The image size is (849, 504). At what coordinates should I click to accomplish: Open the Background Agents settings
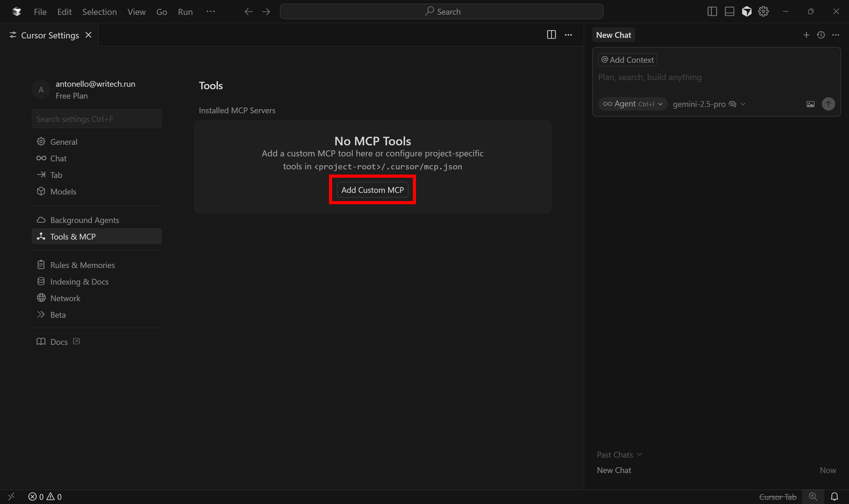84,220
